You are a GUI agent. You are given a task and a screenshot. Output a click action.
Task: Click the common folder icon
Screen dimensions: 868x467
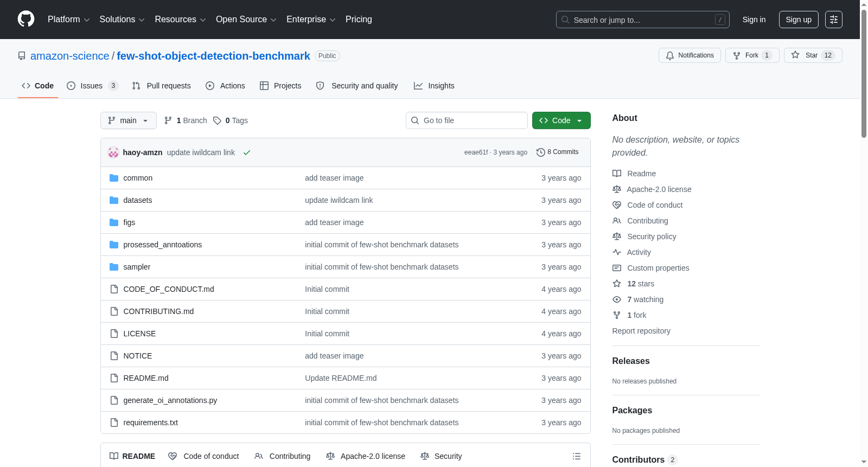click(x=114, y=178)
